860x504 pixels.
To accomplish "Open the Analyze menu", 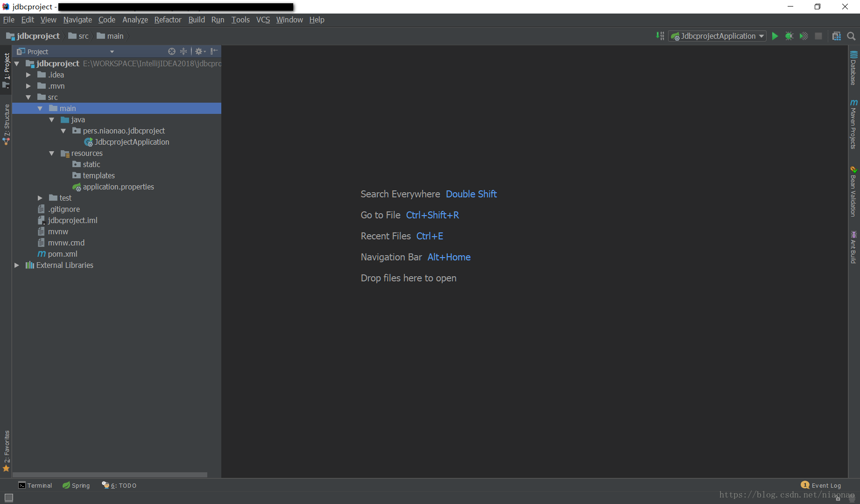I will (135, 20).
